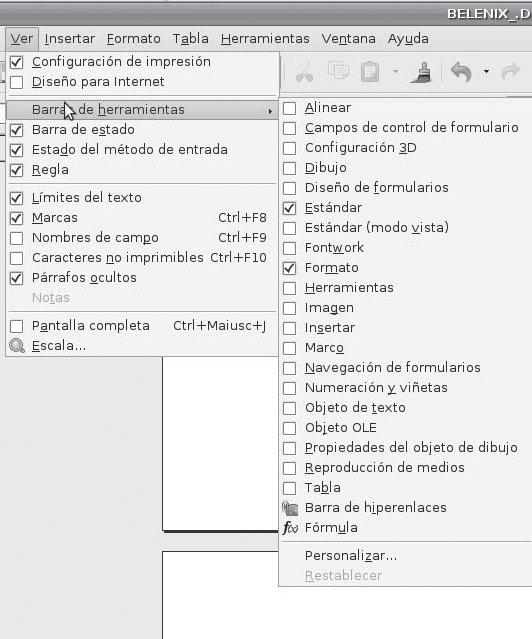The height and width of the screenshot is (639, 532).
Task: Open the Insertar menu
Action: [x=70, y=39]
